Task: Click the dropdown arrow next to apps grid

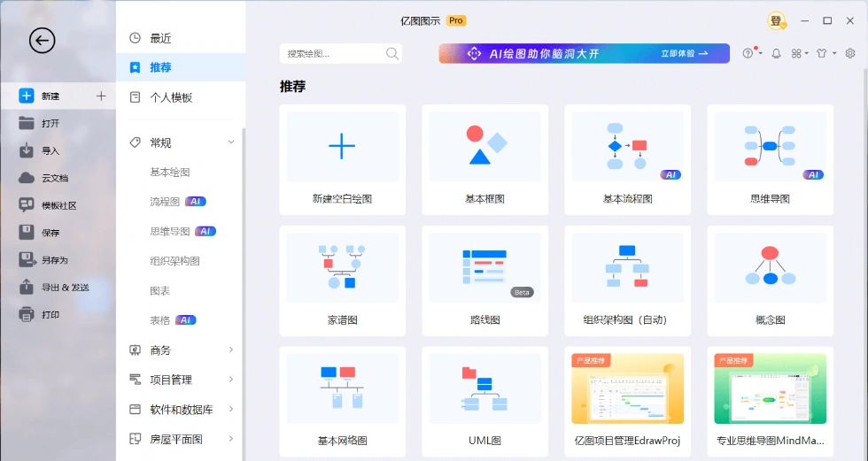Action: (807, 54)
